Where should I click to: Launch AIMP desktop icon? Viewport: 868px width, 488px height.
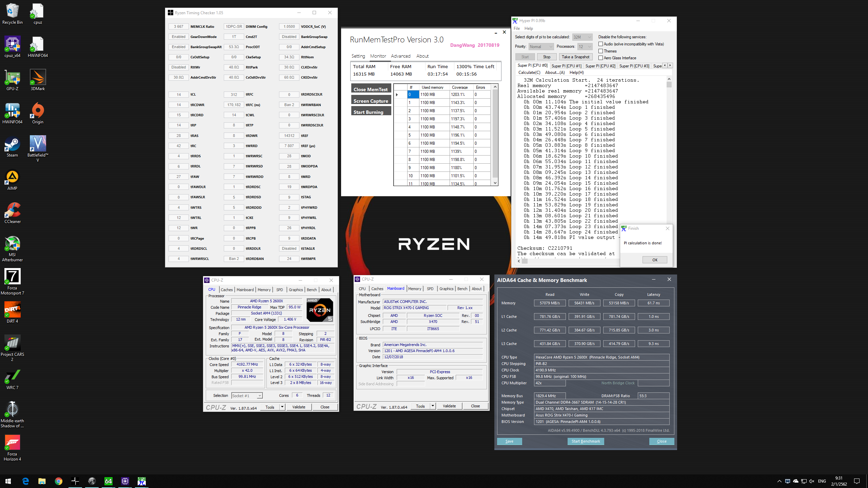12,180
